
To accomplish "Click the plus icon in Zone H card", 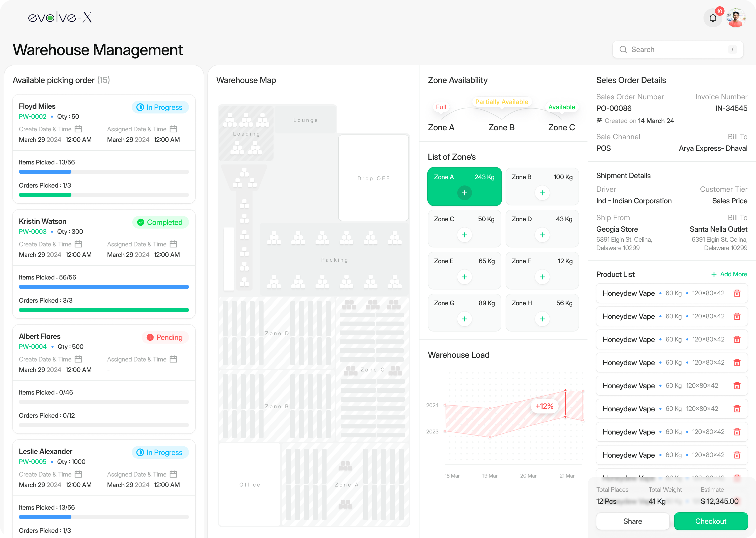I will [542, 319].
